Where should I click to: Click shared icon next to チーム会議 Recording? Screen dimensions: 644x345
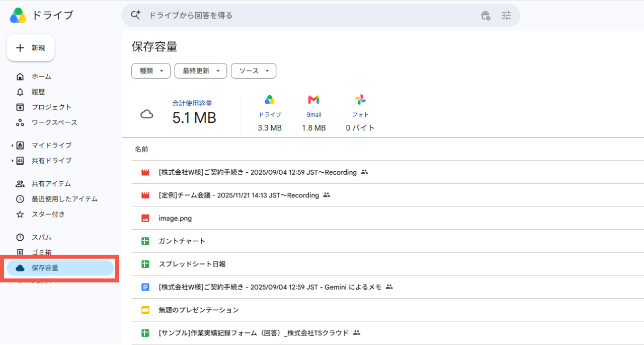tap(327, 195)
